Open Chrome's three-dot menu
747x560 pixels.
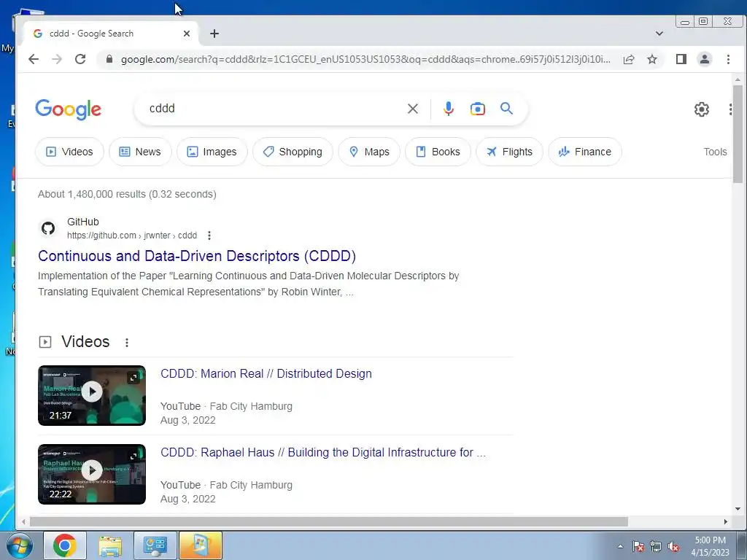(728, 59)
